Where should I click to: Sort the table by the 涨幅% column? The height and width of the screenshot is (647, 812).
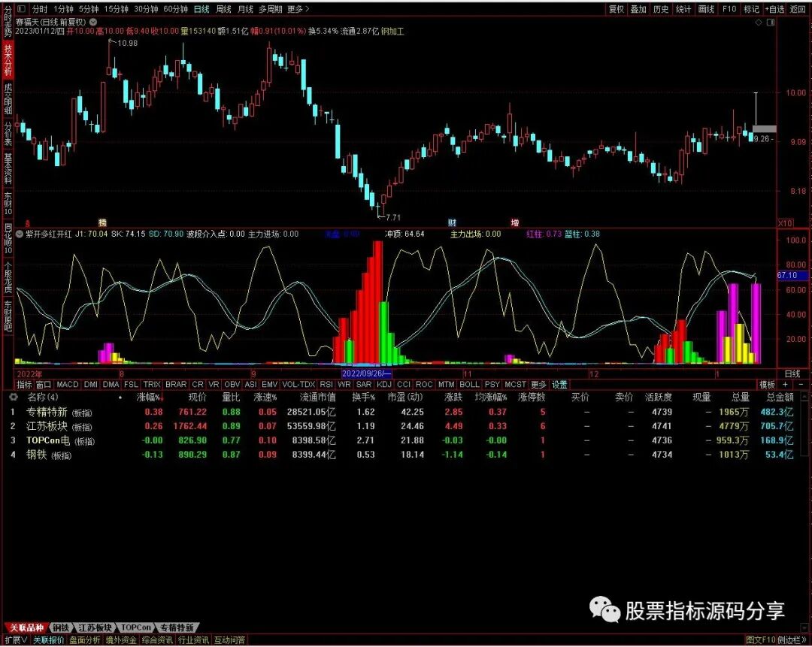150,397
